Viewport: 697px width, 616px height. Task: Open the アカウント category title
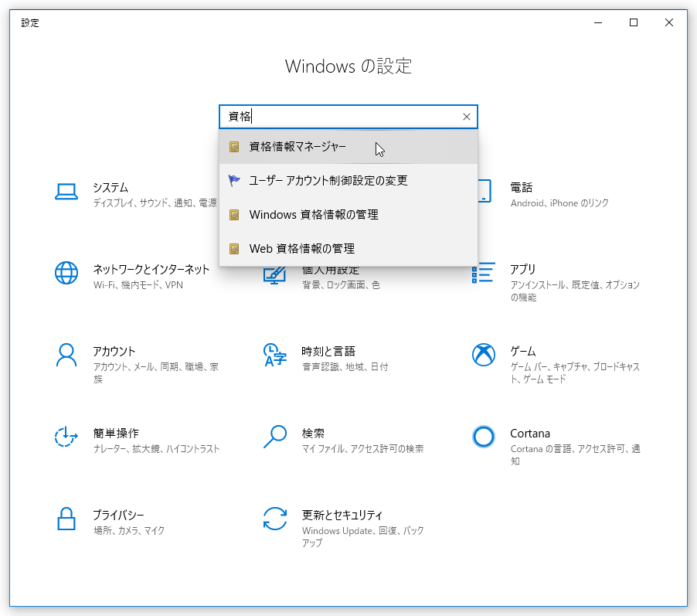tap(114, 352)
